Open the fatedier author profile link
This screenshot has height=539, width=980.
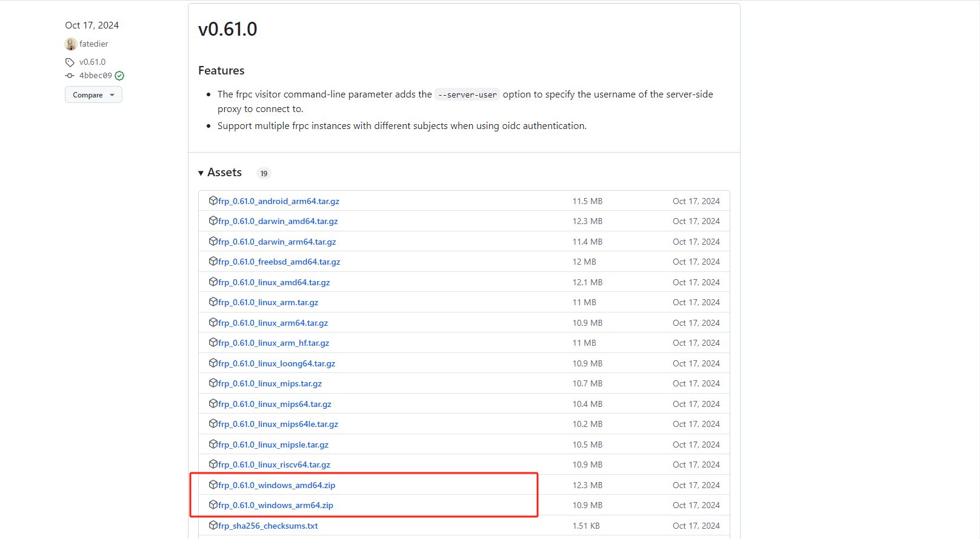coord(94,44)
